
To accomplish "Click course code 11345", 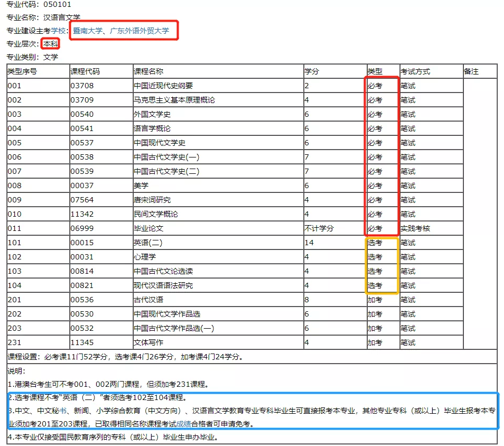I will coord(82,342).
